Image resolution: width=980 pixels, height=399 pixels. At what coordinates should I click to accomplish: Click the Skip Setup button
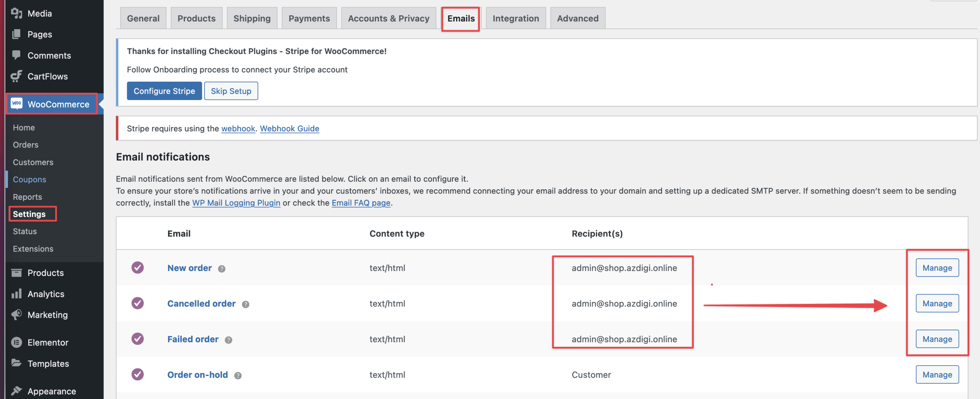coord(231,91)
